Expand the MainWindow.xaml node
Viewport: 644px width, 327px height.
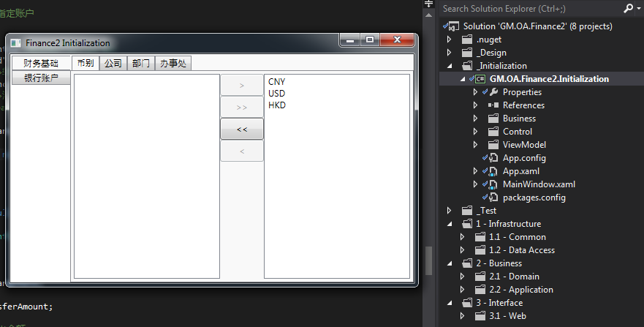[x=476, y=184]
